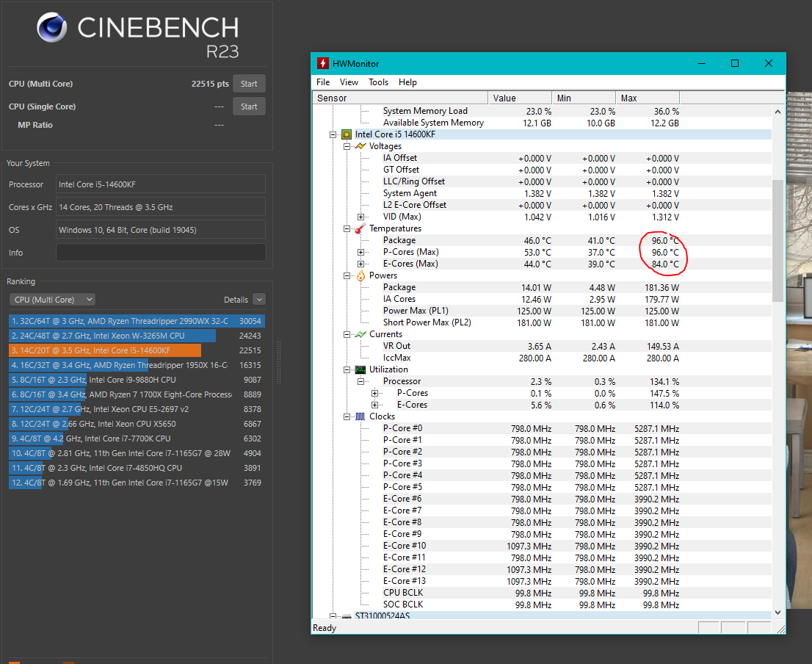Click the ST31000524AS drive icon
Image resolution: width=812 pixels, height=664 pixels.
(x=347, y=616)
